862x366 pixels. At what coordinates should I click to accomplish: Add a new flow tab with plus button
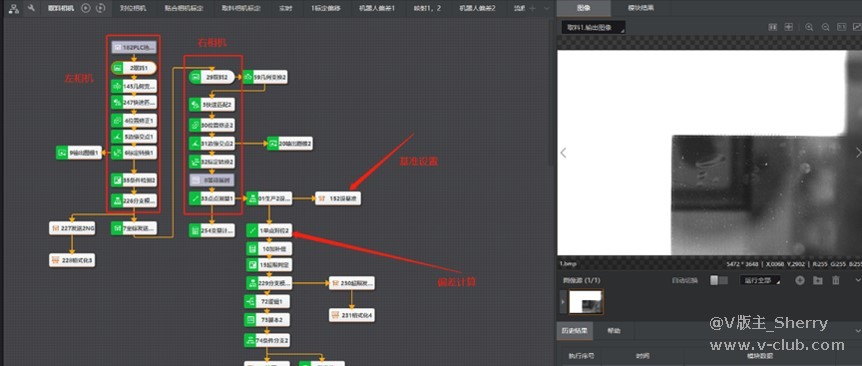(532, 8)
